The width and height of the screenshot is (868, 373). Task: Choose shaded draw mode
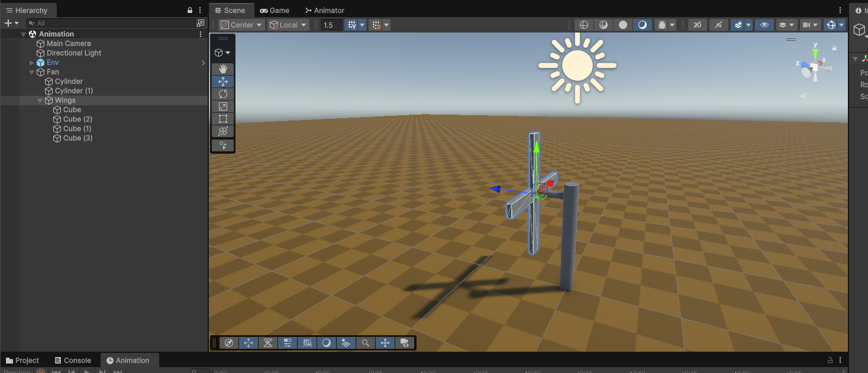pyautogui.click(x=643, y=25)
